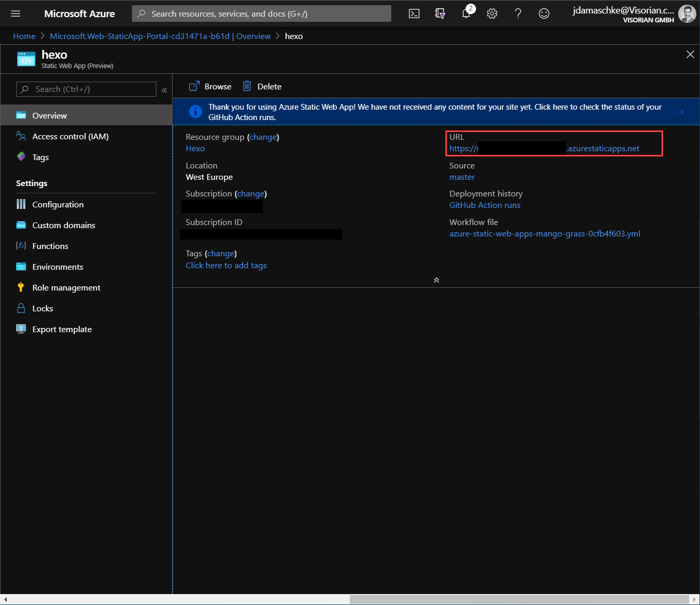Click the Access control (IAM) icon
Screen dimensions: 700x605
point(21,136)
